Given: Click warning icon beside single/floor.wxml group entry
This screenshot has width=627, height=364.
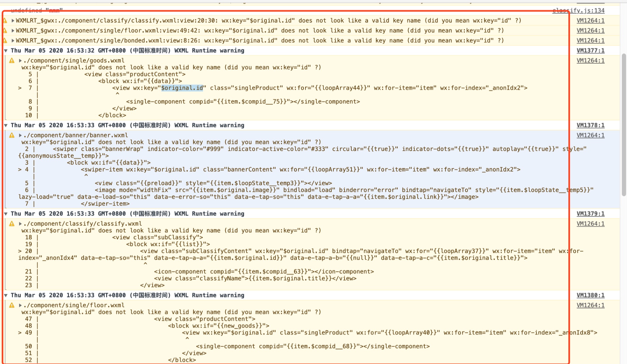Looking at the screenshot, I should coord(12,305).
